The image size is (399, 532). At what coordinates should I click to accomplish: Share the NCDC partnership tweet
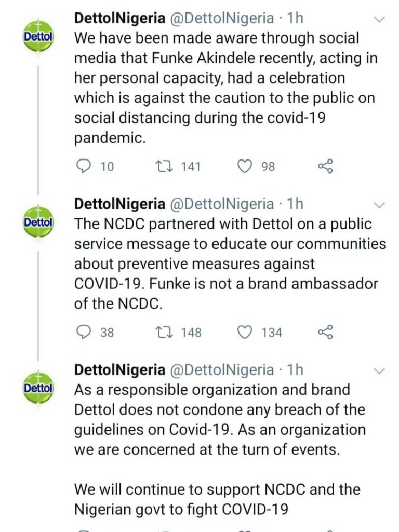tap(325, 332)
